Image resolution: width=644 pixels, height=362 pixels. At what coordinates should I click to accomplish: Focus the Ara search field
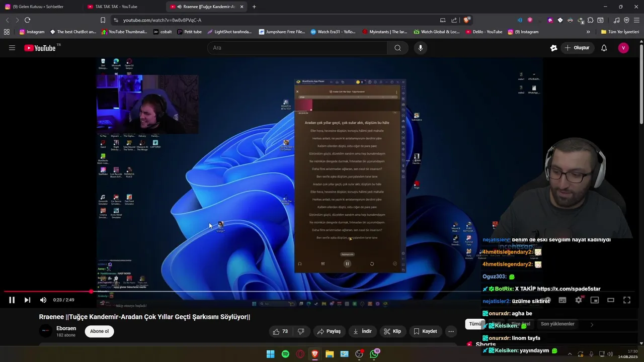tap(297, 48)
